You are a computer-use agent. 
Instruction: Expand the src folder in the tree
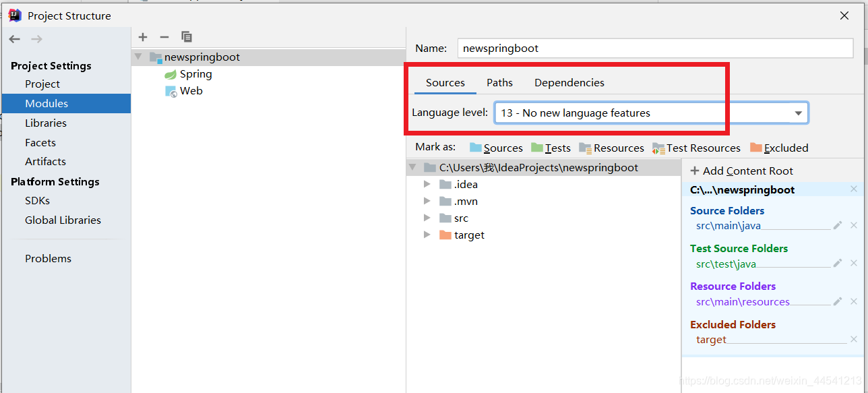click(427, 218)
